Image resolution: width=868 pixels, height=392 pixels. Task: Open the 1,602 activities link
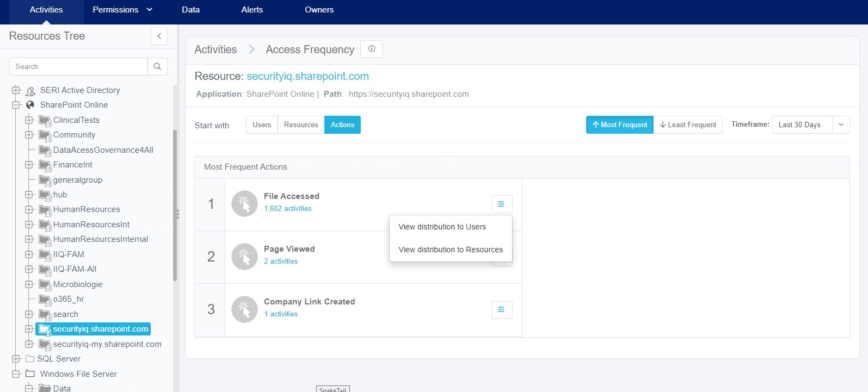[x=288, y=209]
